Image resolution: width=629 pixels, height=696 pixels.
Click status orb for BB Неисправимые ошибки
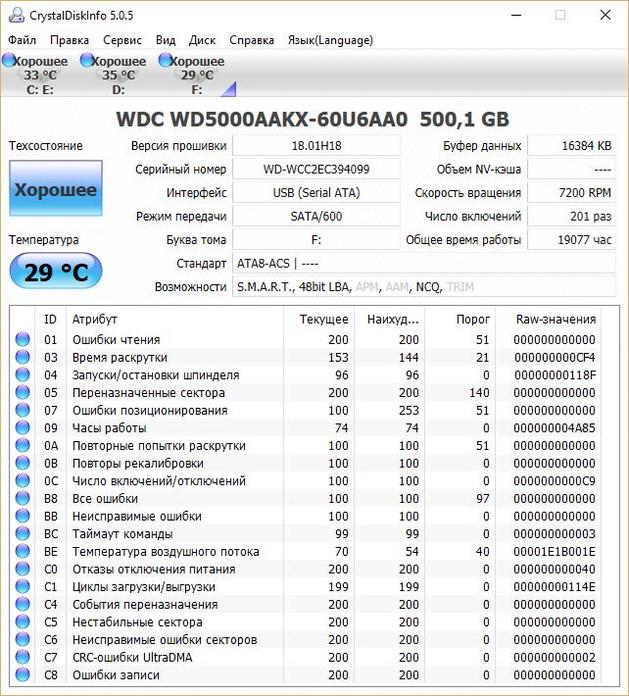[23, 516]
